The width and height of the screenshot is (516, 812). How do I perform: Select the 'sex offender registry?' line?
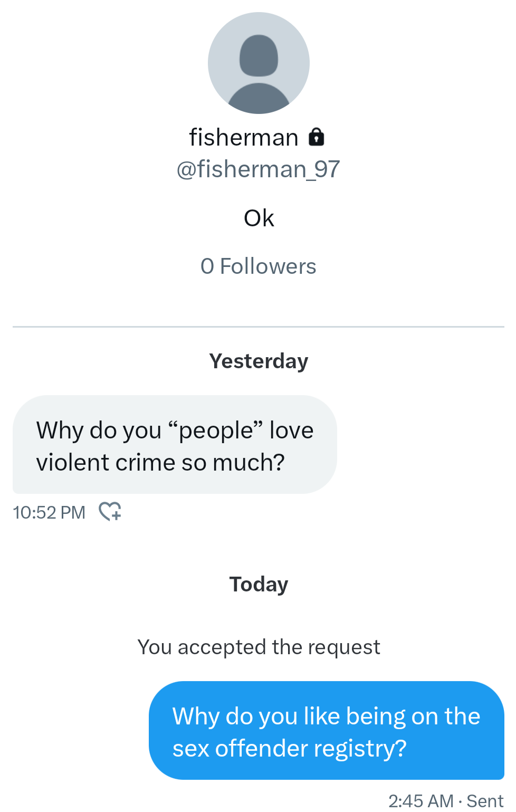(x=290, y=749)
